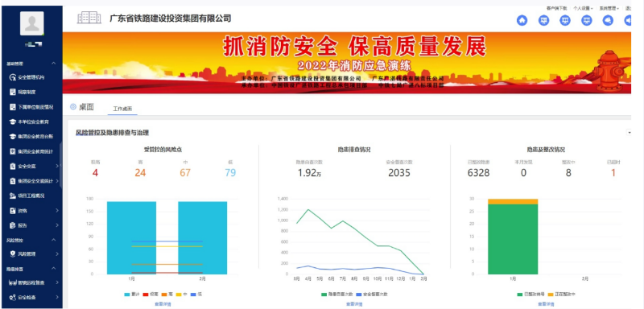Screen dimensions: 644x309
Task: Open 安全管理机构 in the sidebar
Action: coord(31,77)
